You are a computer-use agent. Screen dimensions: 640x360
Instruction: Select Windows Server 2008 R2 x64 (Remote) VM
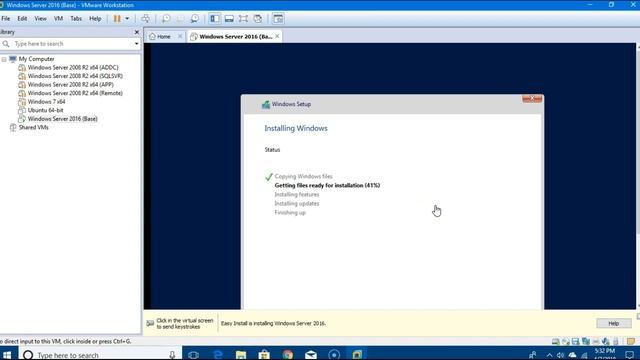75,93
